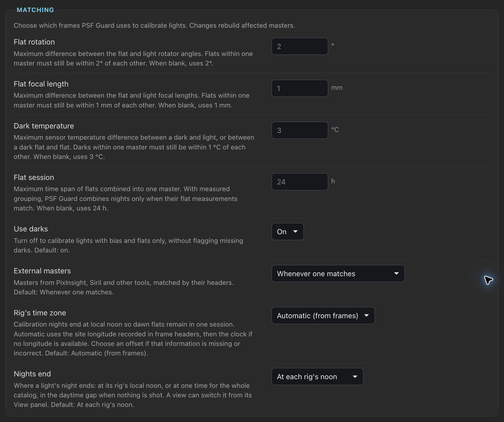Image resolution: width=504 pixels, height=422 pixels.
Task: Click the External masters label
Action: [x=42, y=271]
